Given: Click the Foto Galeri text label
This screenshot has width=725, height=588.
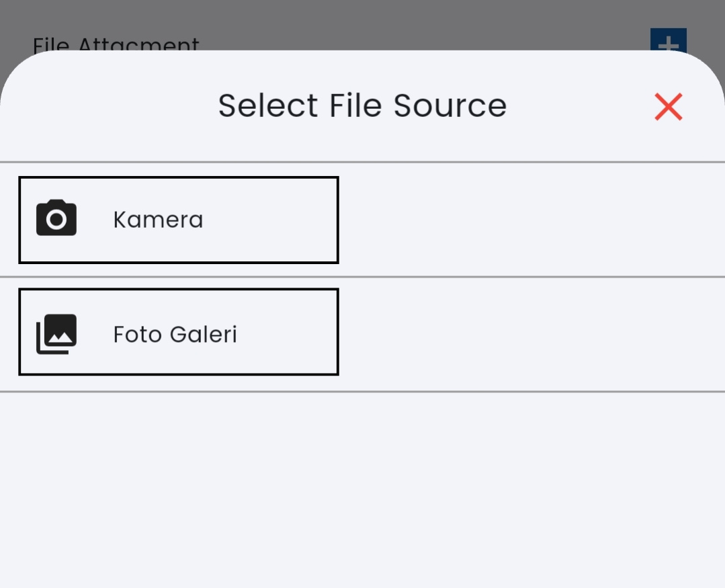Looking at the screenshot, I should (175, 334).
